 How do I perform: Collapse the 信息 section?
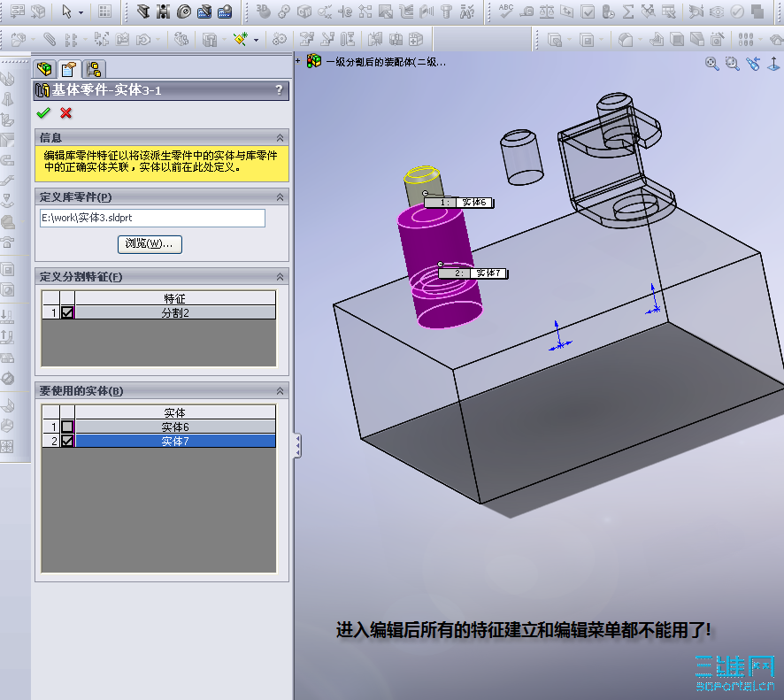280,138
